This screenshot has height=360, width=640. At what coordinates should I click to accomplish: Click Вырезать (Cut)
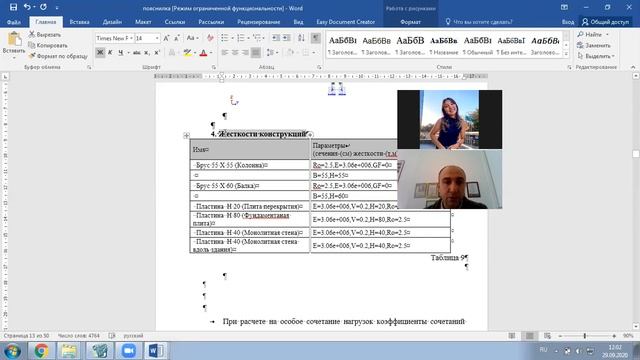[x=44, y=35]
